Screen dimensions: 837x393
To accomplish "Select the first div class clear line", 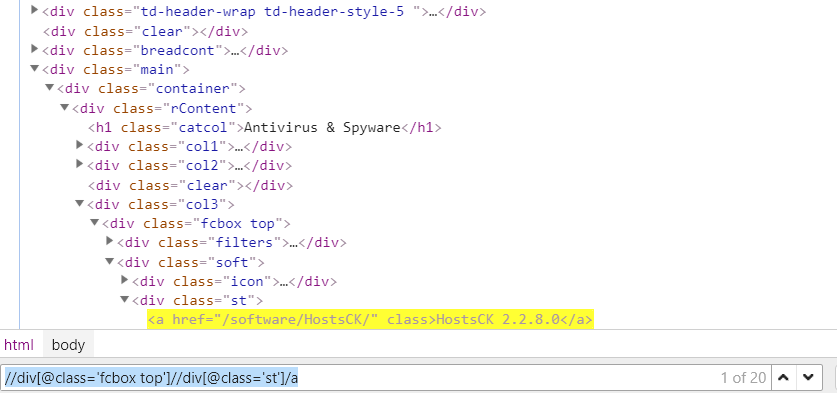I will click(x=145, y=32).
